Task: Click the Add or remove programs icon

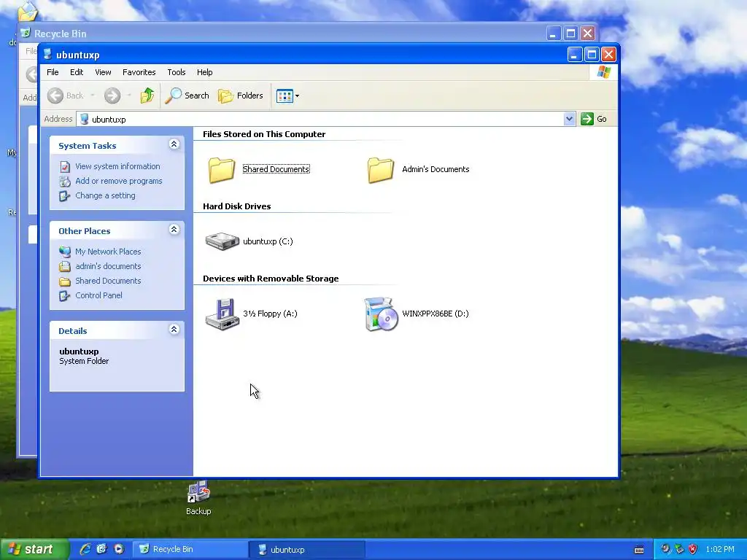Action: 65,182
